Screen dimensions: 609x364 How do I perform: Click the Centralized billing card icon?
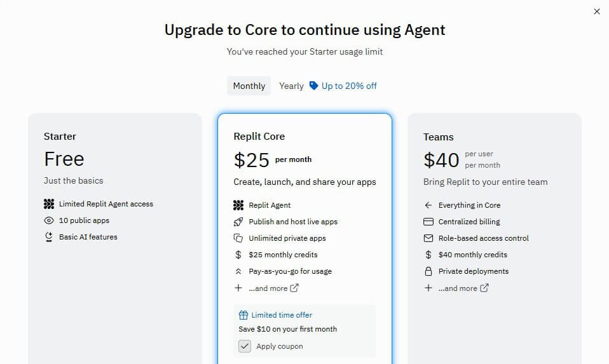point(428,222)
